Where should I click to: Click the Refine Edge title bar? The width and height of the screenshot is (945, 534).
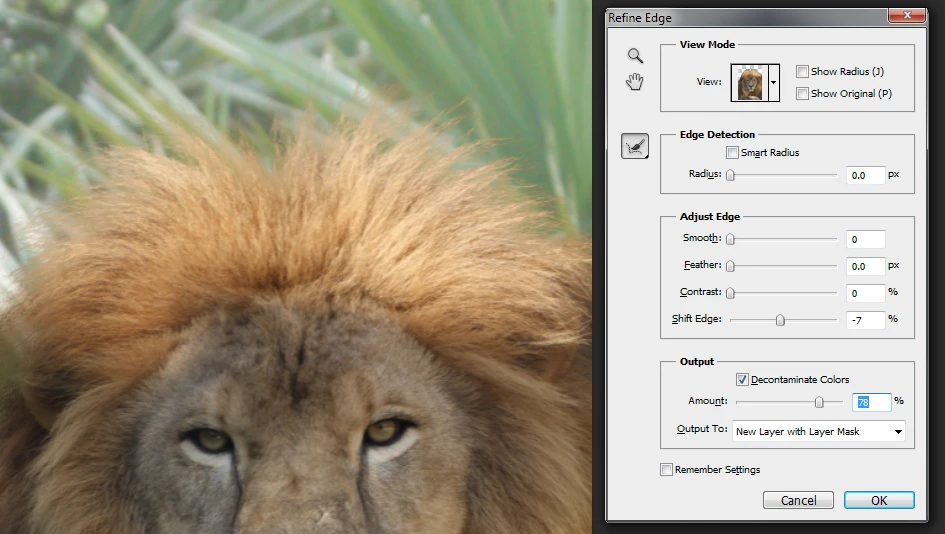(x=746, y=17)
